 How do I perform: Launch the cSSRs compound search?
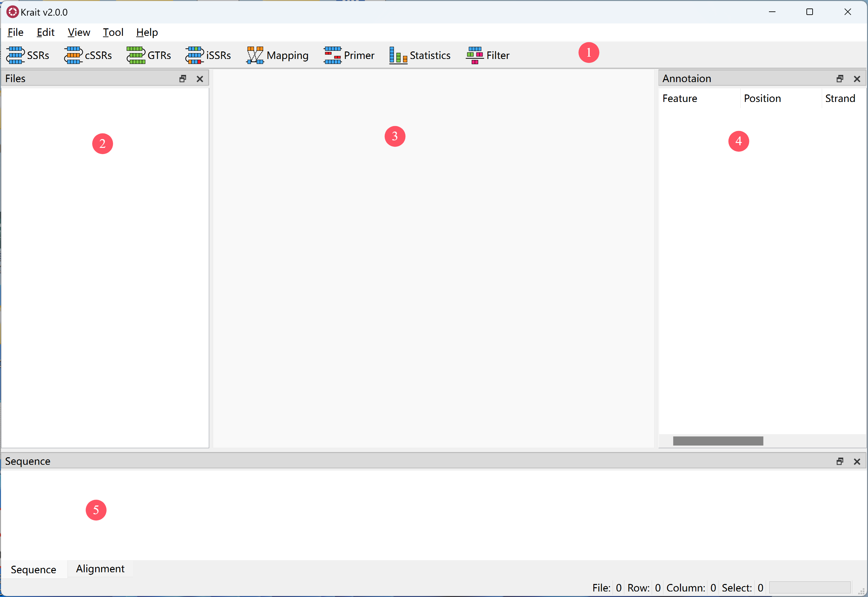[x=88, y=55]
